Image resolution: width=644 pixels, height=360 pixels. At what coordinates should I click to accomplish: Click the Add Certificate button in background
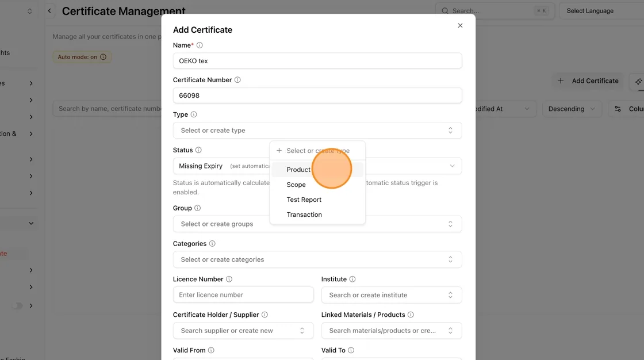(x=588, y=81)
